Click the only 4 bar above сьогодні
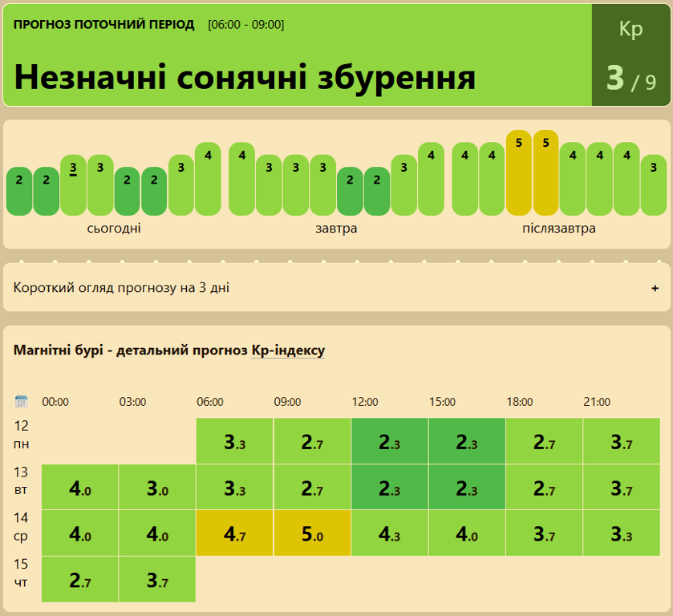Image resolution: width=673 pixels, height=616 pixels. point(208,179)
